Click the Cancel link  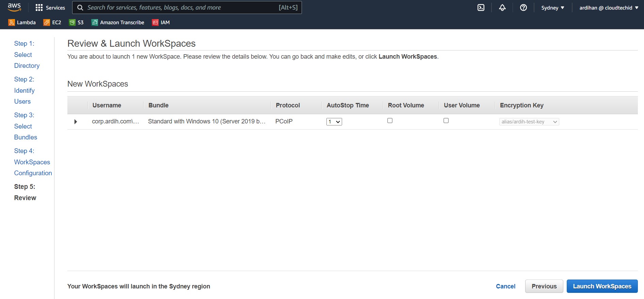click(x=505, y=286)
